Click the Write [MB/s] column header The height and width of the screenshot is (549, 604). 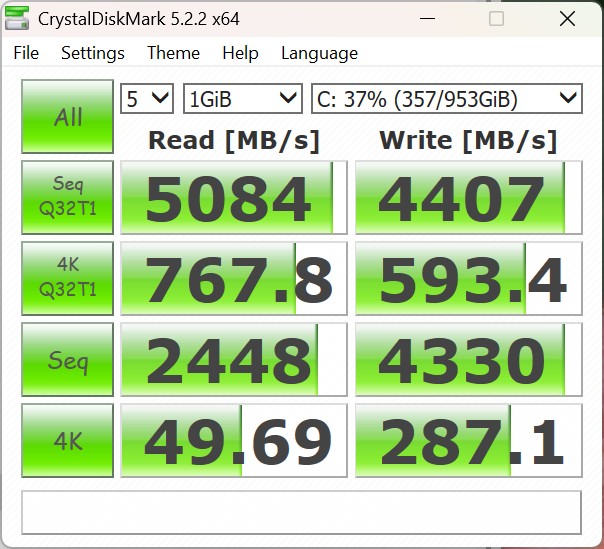click(468, 140)
